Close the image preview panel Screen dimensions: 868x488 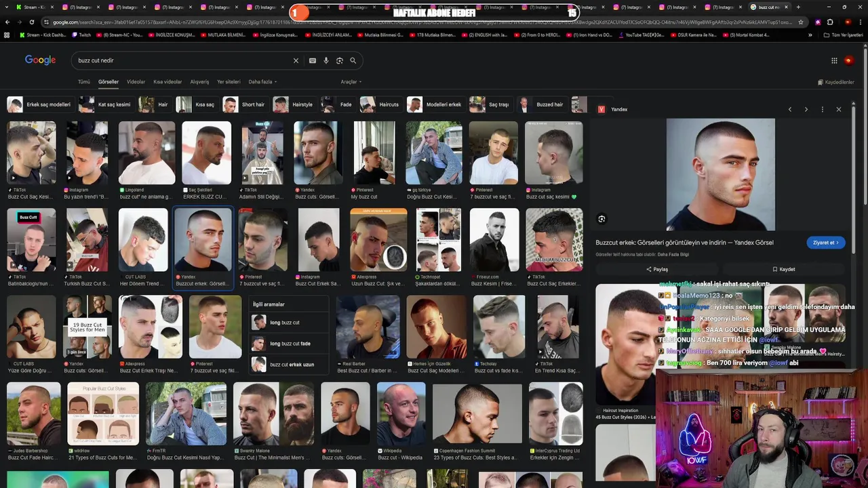coord(839,109)
